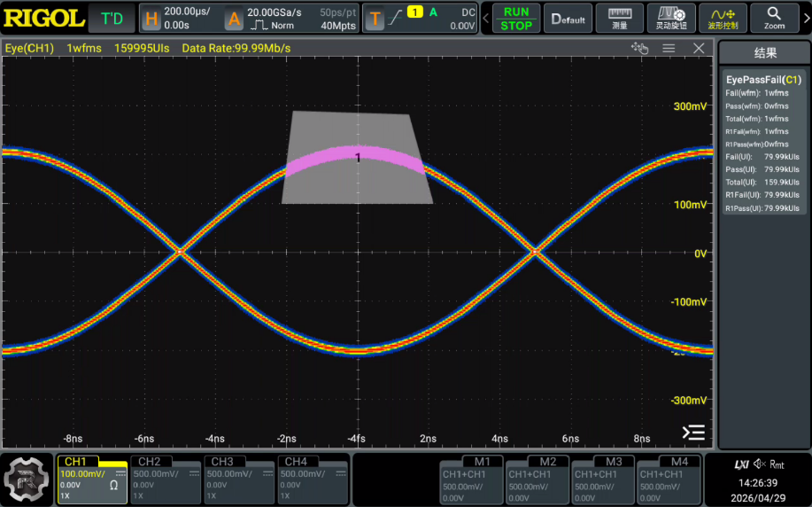
Task: Click the muted speaker sound icon
Action: (760, 464)
